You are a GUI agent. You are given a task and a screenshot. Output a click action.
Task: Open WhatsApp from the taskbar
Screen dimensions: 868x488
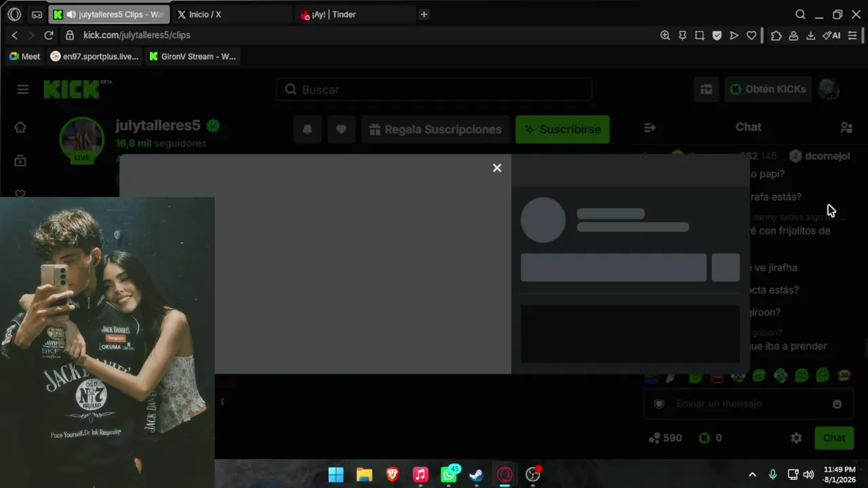pyautogui.click(x=449, y=474)
